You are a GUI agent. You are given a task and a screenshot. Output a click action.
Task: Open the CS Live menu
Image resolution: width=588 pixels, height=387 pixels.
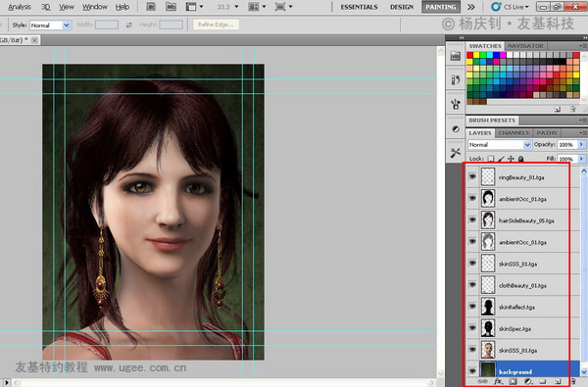pos(510,7)
